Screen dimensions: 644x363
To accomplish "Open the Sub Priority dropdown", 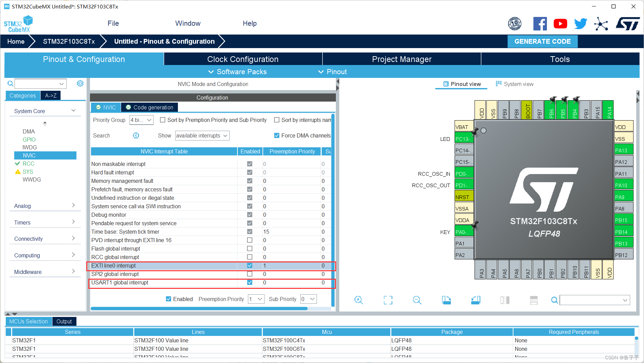I will 308,299.
